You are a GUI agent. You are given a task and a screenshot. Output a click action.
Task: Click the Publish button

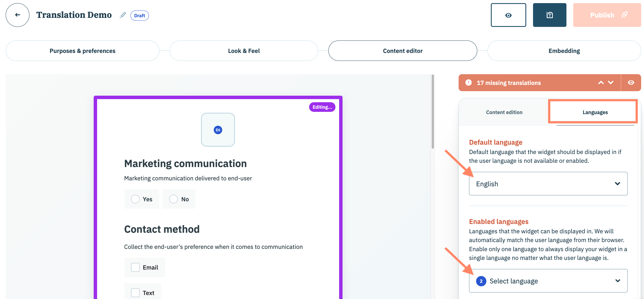[607, 15]
